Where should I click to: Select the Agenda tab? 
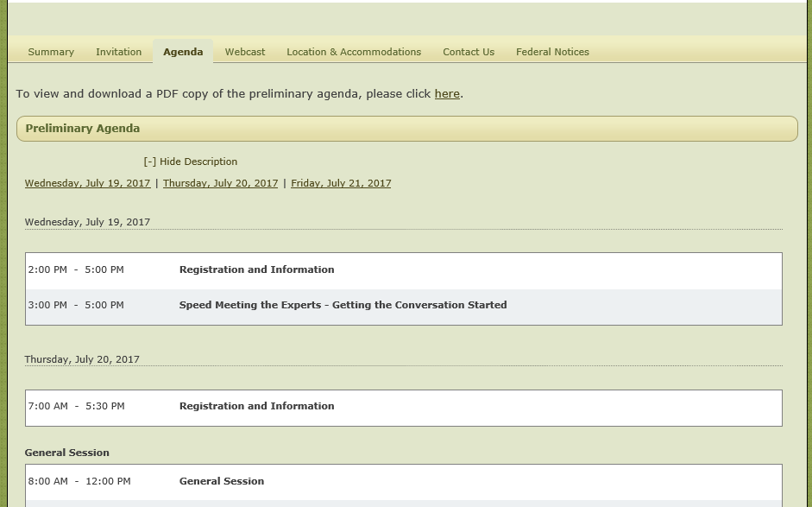click(x=183, y=52)
